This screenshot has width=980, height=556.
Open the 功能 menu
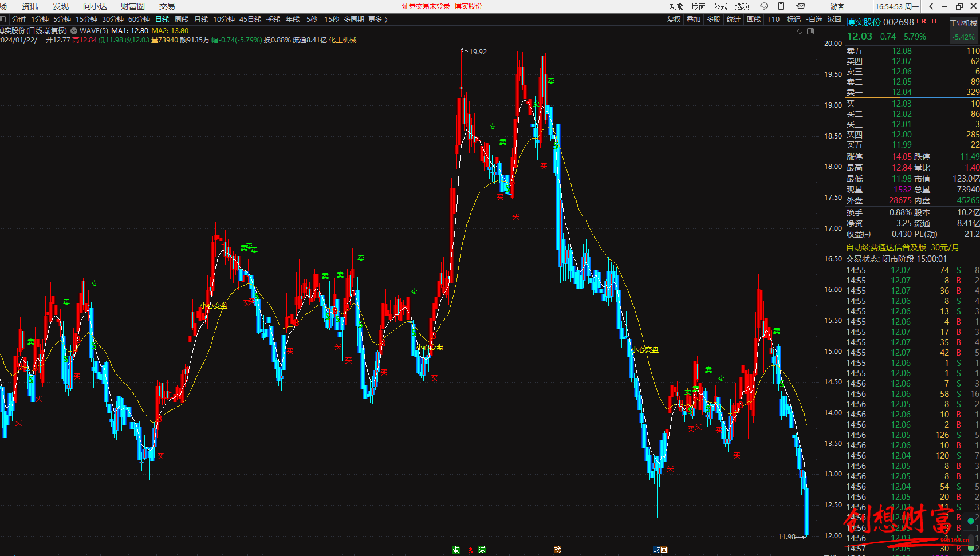tap(677, 6)
